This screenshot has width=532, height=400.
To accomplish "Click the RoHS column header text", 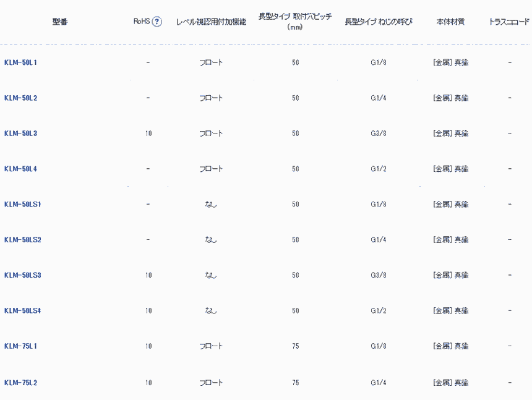I will [142, 22].
